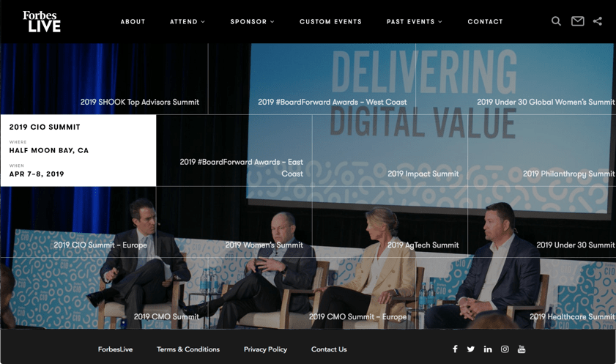
Task: Open the Contact menu item
Action: [485, 21]
